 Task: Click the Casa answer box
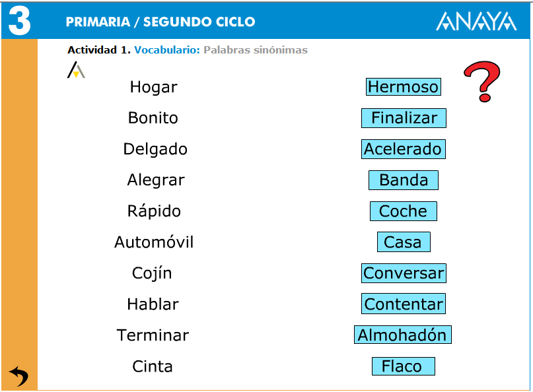403,242
